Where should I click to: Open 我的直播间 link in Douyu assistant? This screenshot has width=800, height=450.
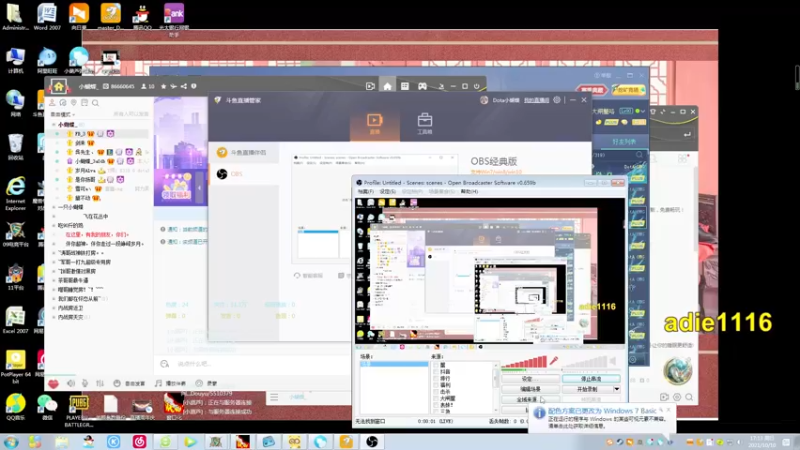pyautogui.click(x=536, y=100)
